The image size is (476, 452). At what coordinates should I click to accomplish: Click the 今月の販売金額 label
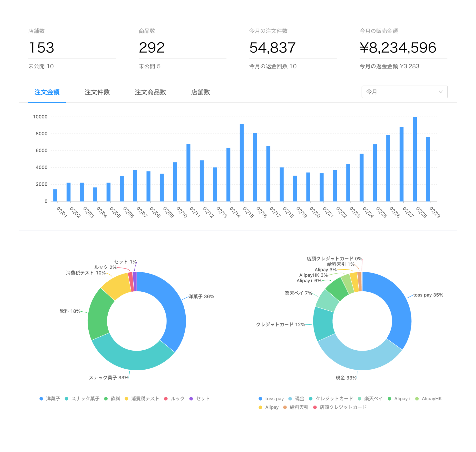click(x=379, y=31)
